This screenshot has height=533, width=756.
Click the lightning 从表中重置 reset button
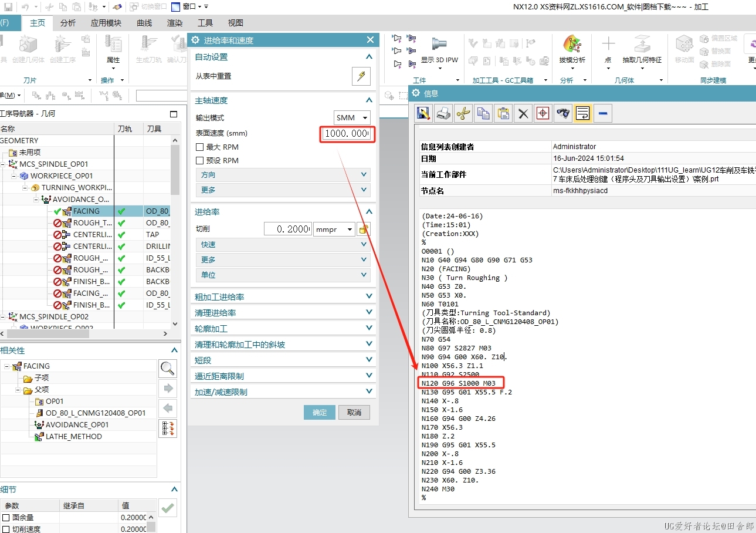point(361,76)
